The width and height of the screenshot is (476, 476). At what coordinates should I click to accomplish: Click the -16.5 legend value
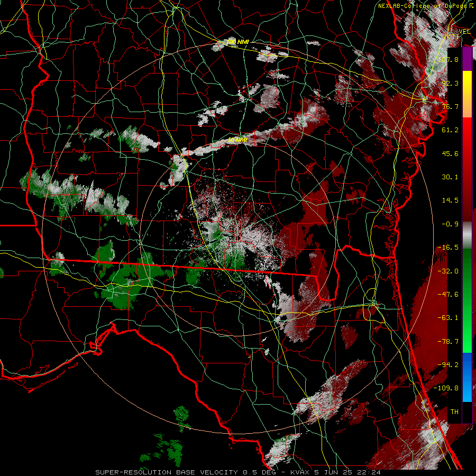click(x=448, y=248)
